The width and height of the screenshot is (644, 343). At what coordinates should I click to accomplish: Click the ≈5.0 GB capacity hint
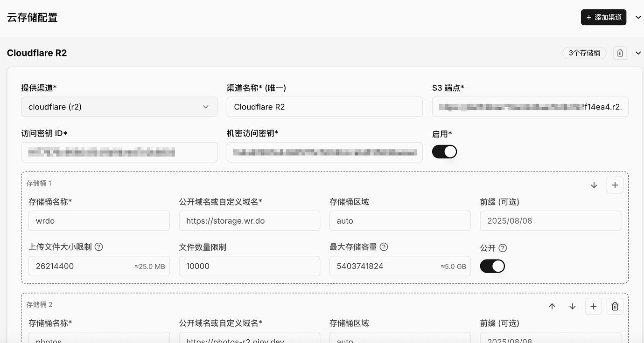pos(453,267)
